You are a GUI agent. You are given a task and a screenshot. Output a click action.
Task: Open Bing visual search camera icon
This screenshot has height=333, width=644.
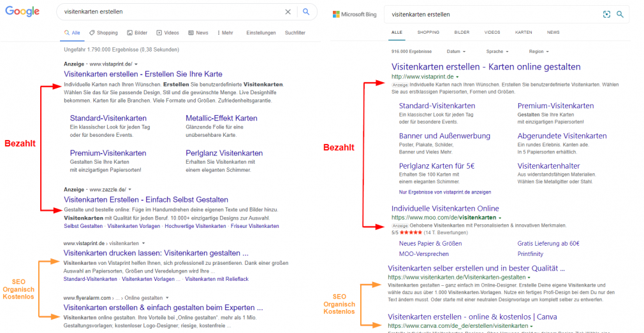pos(606,15)
